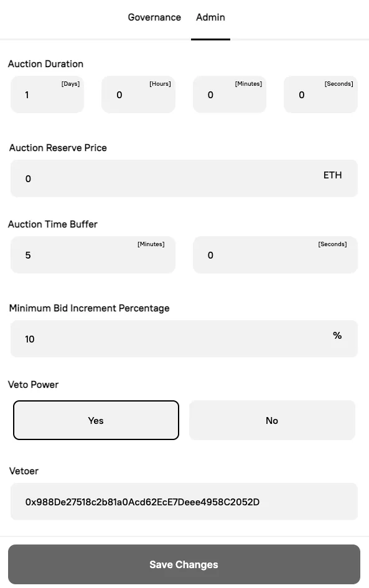Click the Auction Duration Hours field
Screen dimensions: 369x588
coord(138,94)
